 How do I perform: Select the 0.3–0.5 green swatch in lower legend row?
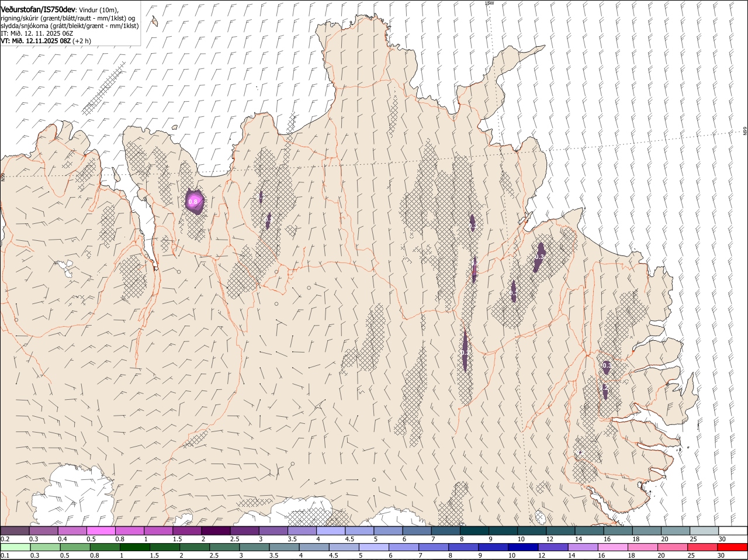(x=45, y=547)
